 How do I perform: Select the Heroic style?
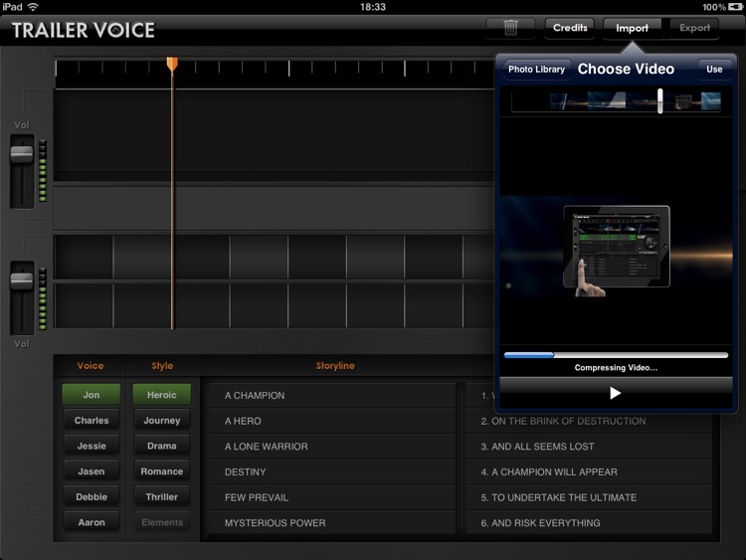pyautogui.click(x=162, y=395)
